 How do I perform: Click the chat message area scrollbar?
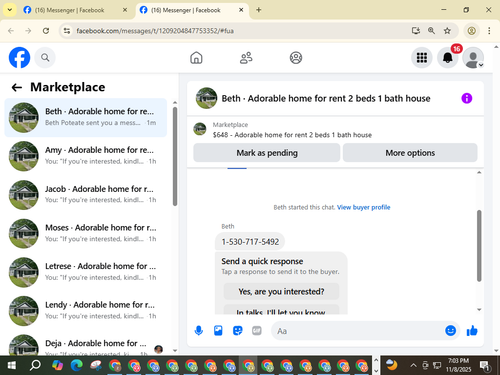(x=479, y=246)
